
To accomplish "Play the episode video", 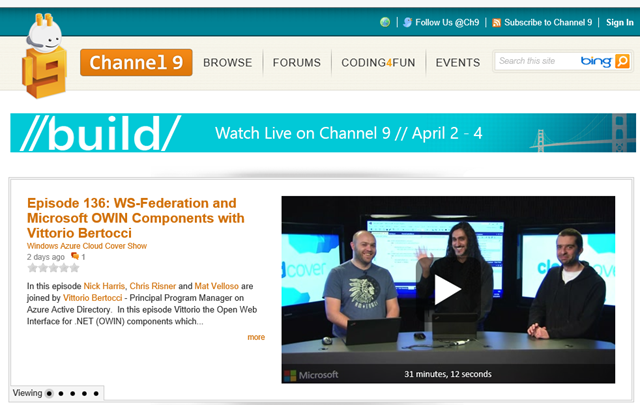I will 447,289.
